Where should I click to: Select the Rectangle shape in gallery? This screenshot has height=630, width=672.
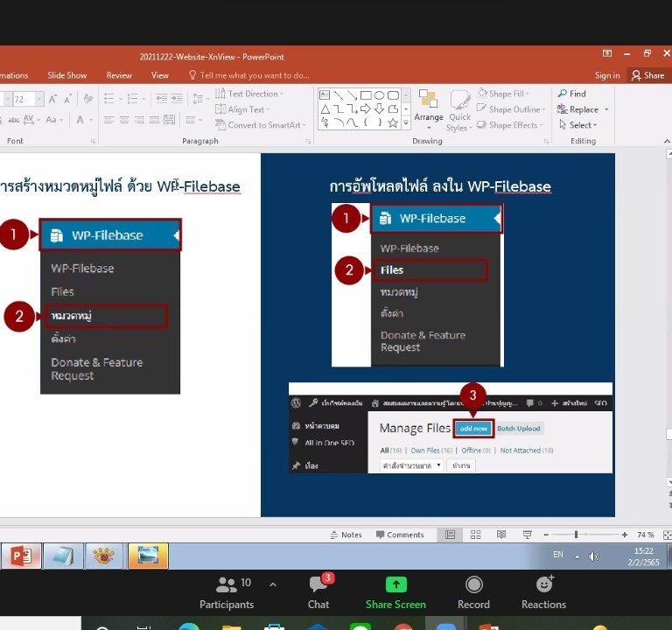point(366,94)
